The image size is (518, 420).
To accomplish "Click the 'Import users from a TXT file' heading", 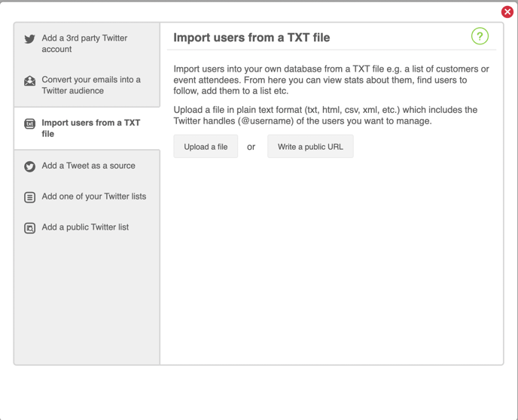I will (x=251, y=38).
